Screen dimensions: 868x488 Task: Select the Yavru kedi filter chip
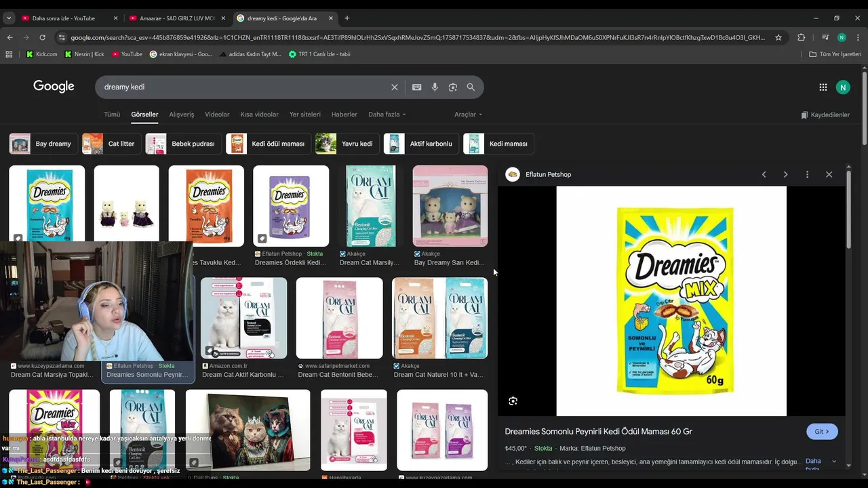347,144
